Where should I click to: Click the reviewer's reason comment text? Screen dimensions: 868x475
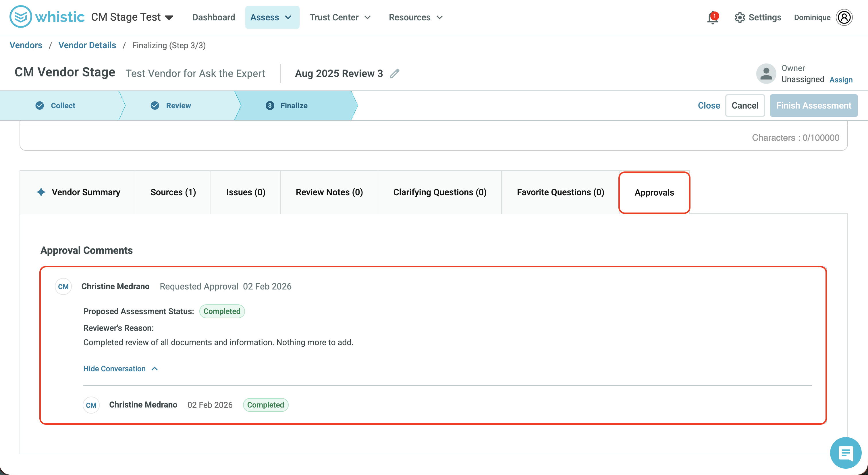[218, 342]
